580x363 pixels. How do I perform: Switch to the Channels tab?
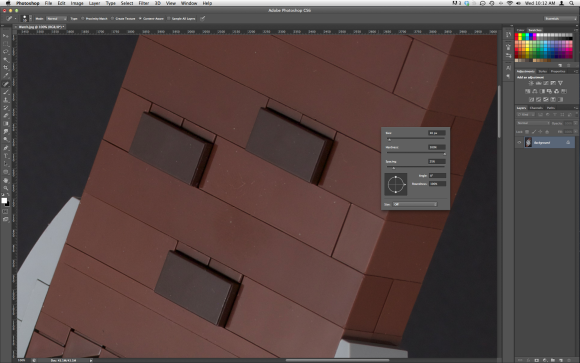[536, 108]
